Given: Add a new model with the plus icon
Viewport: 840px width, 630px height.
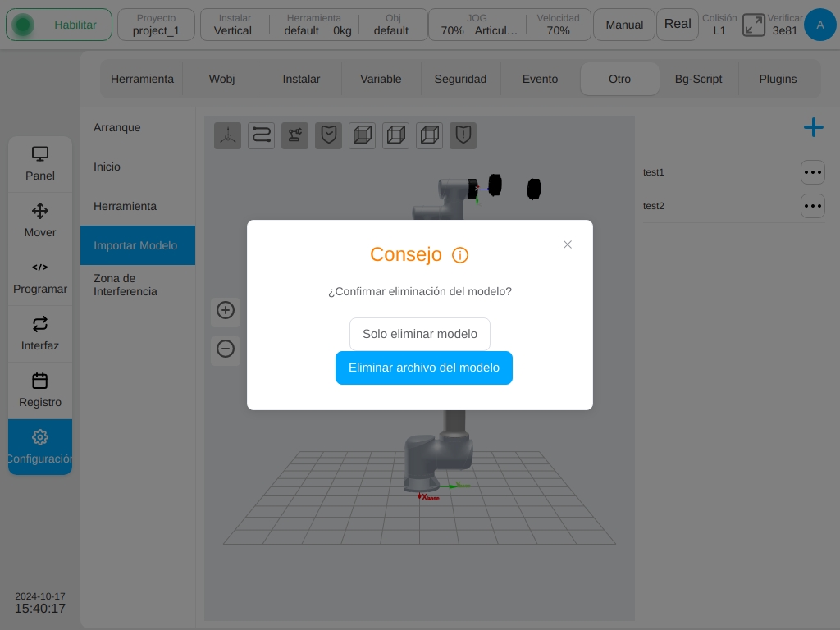Looking at the screenshot, I should pos(813,127).
